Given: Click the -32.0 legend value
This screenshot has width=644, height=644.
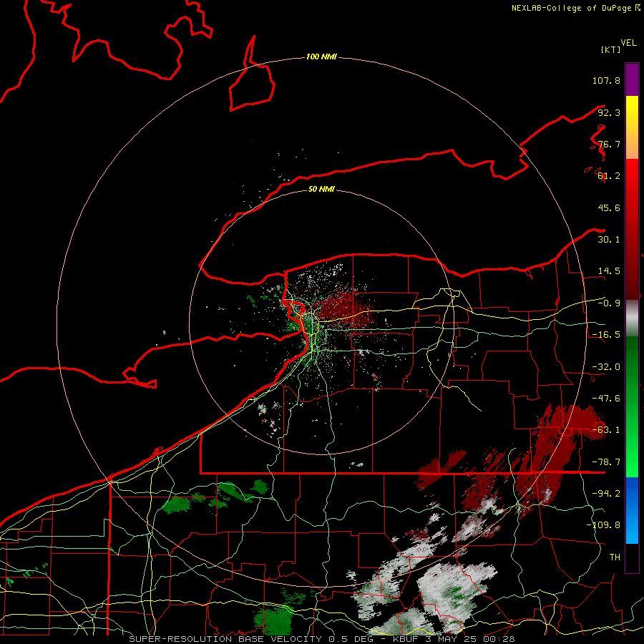Looking at the screenshot, I should click(606, 367).
